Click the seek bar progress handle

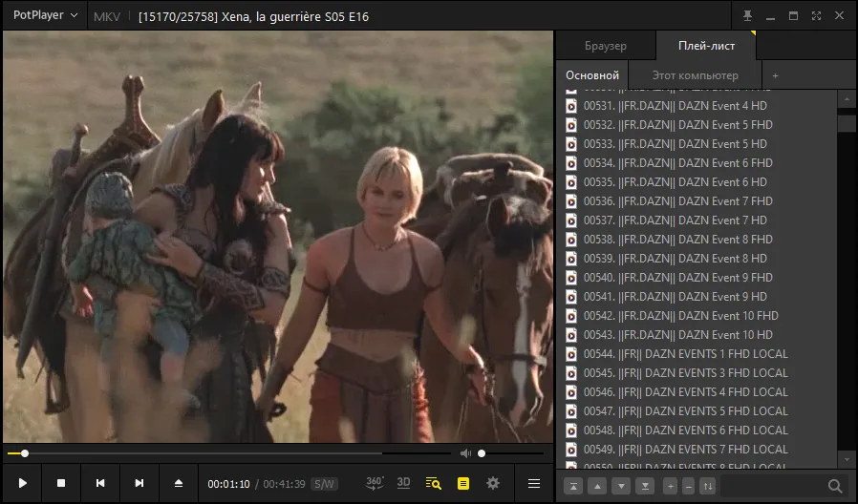(25, 453)
